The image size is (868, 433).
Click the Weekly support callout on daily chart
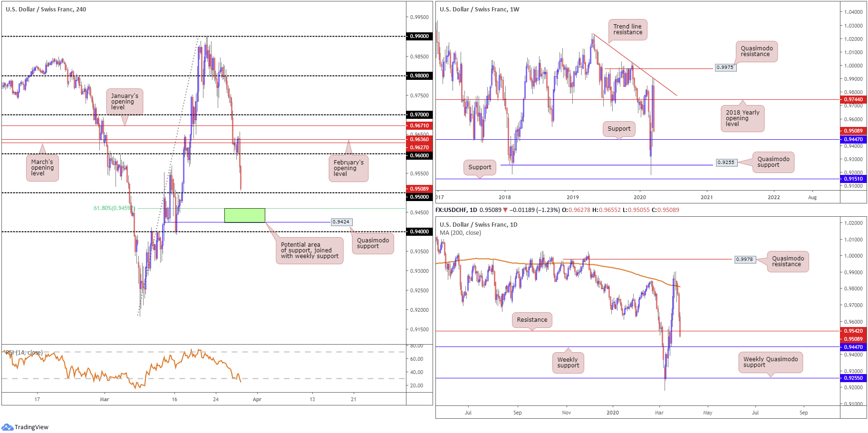(x=568, y=363)
